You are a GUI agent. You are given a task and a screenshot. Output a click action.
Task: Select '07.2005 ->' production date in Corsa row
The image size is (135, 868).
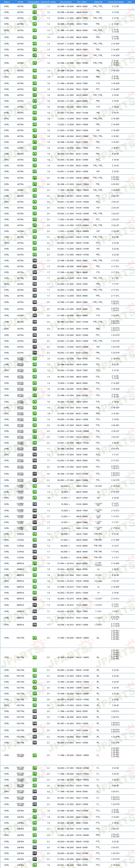click(x=65, y=540)
